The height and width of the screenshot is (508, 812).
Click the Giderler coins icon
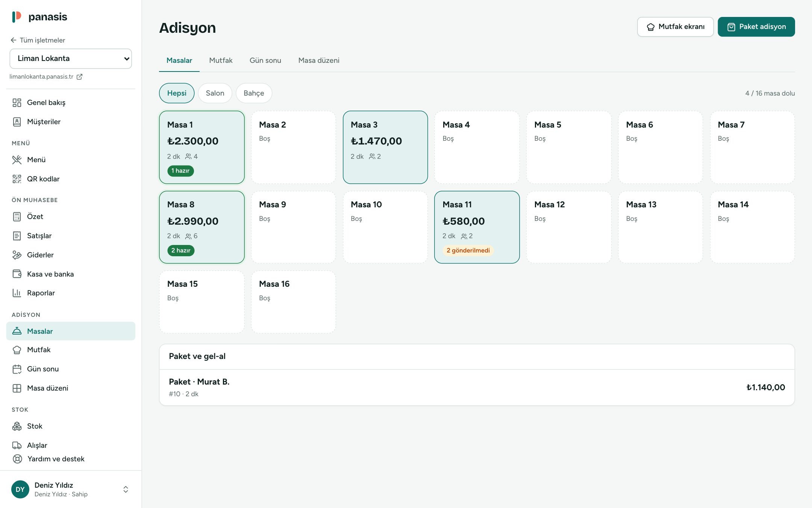pyautogui.click(x=17, y=255)
